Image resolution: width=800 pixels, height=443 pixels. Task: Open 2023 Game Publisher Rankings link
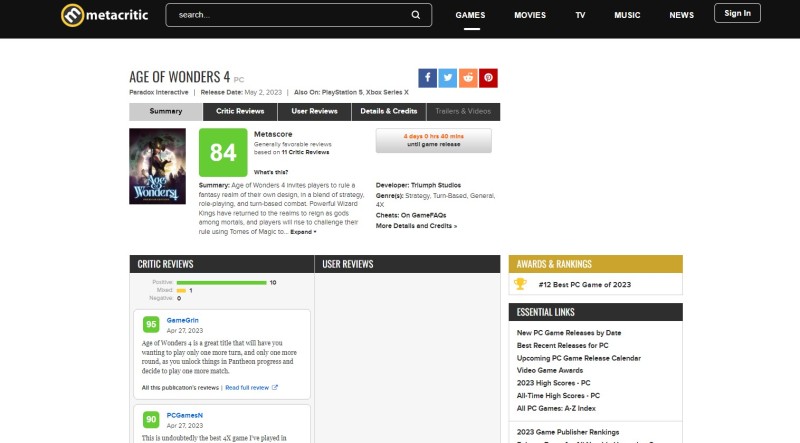[x=568, y=432]
